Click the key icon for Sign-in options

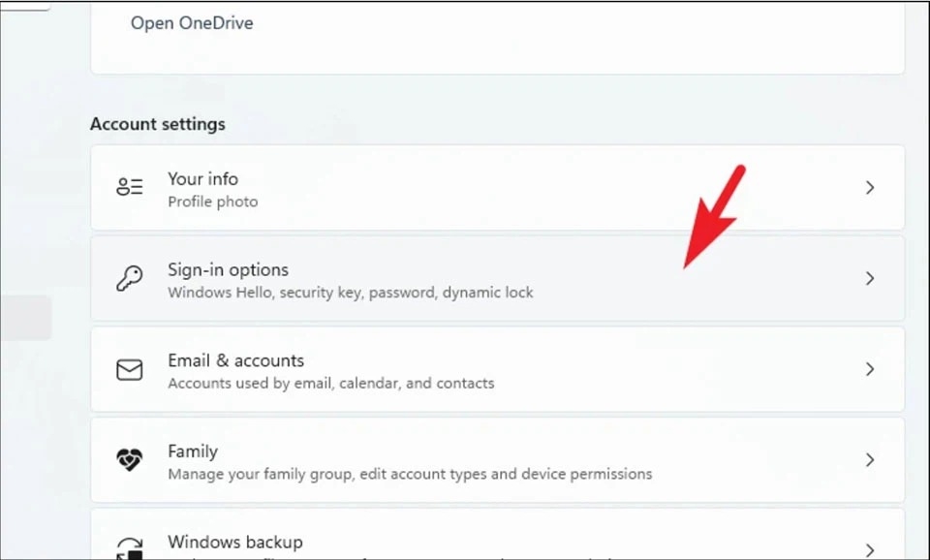129,278
